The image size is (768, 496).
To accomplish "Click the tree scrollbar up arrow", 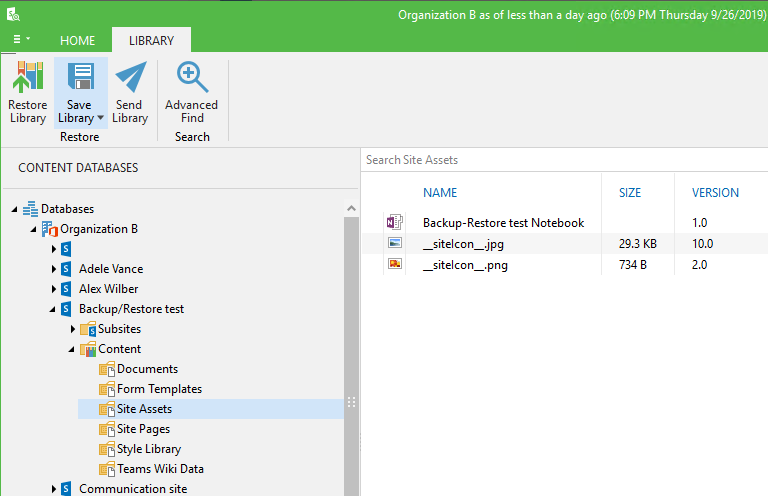I will [x=351, y=208].
